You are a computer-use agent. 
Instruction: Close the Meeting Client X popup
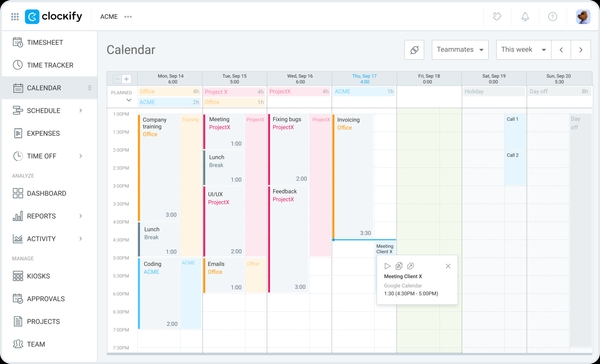(448, 266)
